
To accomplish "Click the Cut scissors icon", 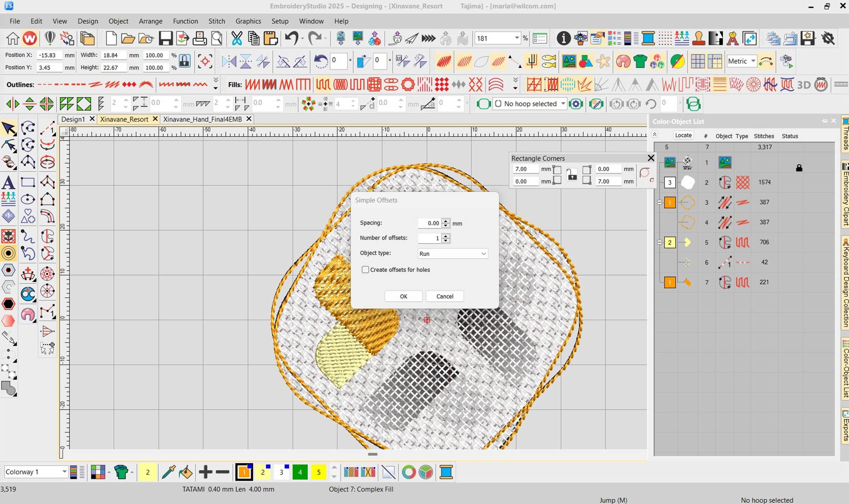I will (x=237, y=38).
